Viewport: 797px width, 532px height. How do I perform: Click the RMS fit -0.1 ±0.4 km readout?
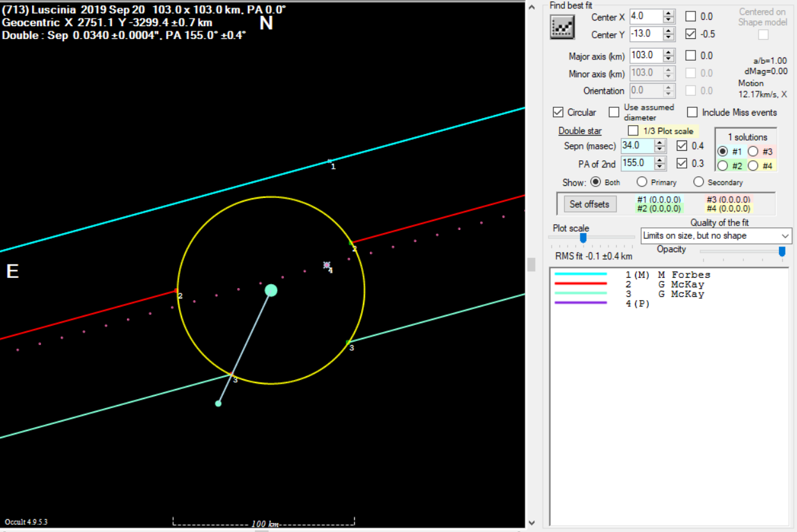click(x=594, y=256)
